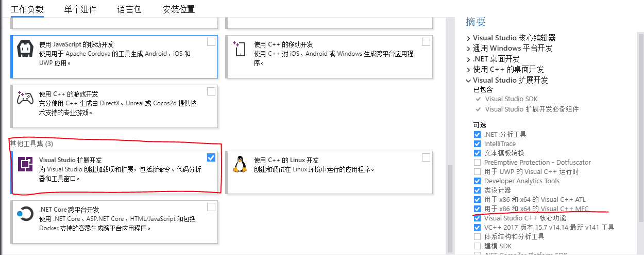Click Visual Studio 扩展开发必备组件 item
The height and width of the screenshot is (255, 644).
[x=532, y=109]
